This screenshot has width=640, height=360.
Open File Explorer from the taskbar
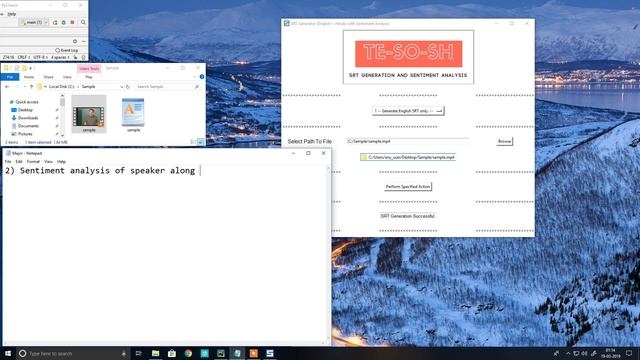pos(156,353)
